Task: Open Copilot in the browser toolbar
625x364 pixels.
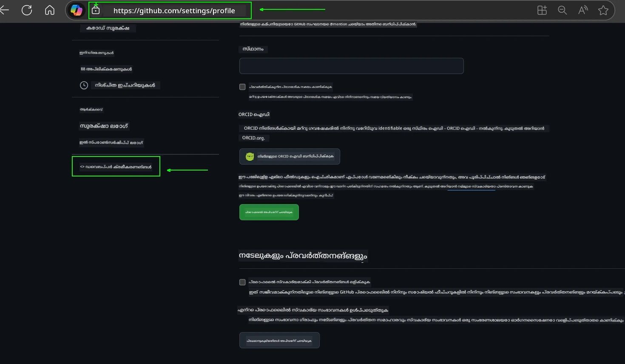Action: coord(77,10)
